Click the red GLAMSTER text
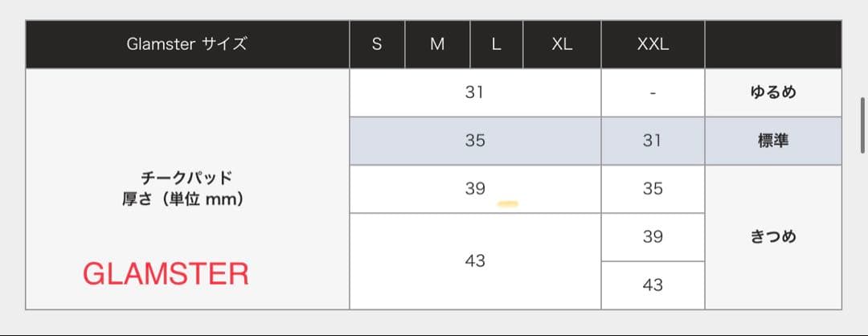 pyautogui.click(x=166, y=274)
